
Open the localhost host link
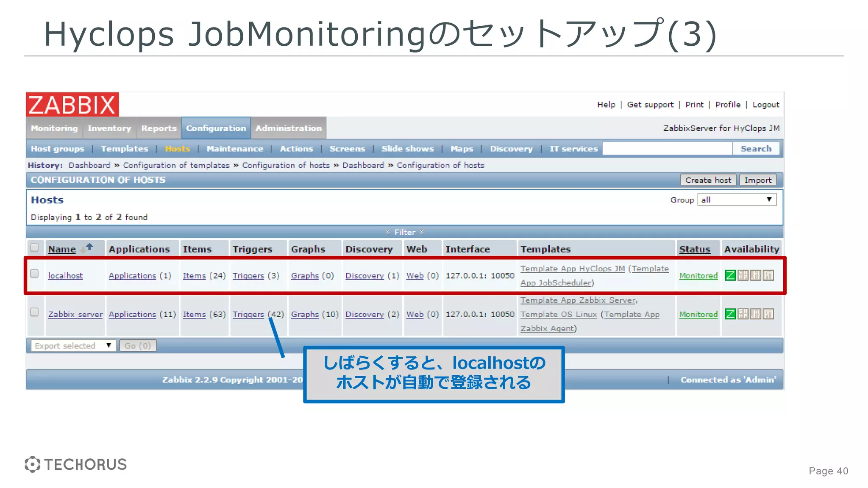click(x=65, y=275)
